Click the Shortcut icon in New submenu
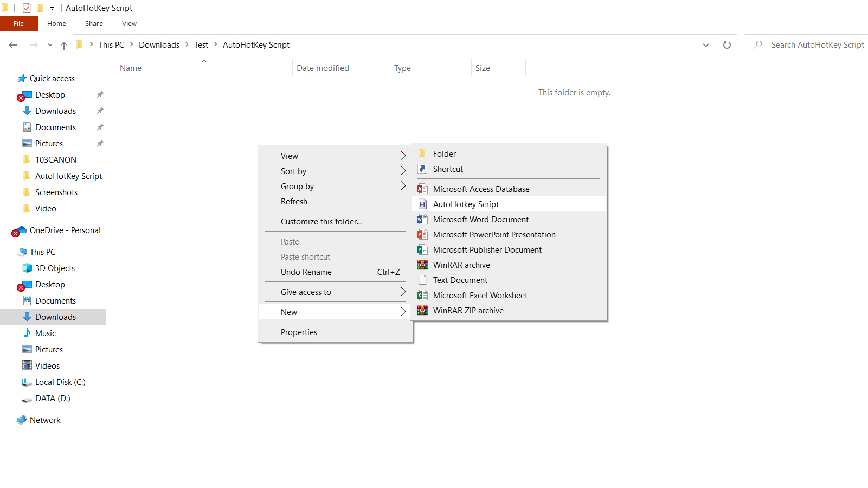868x488 pixels. click(422, 169)
